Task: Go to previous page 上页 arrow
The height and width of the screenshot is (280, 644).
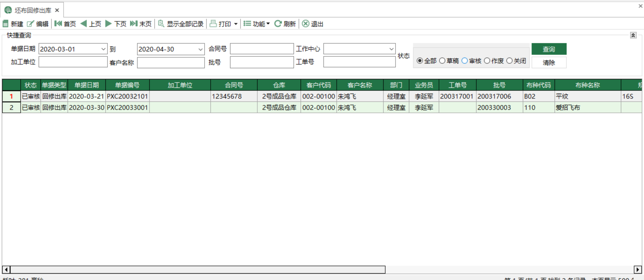Action: [83, 24]
